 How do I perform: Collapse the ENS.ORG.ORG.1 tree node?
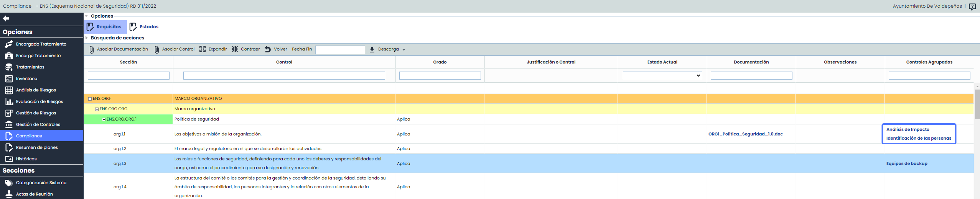click(x=104, y=119)
